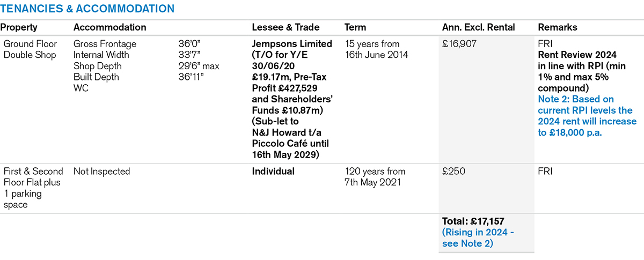
Task: Click the Rent Review 2024 remark
Action: point(577,55)
